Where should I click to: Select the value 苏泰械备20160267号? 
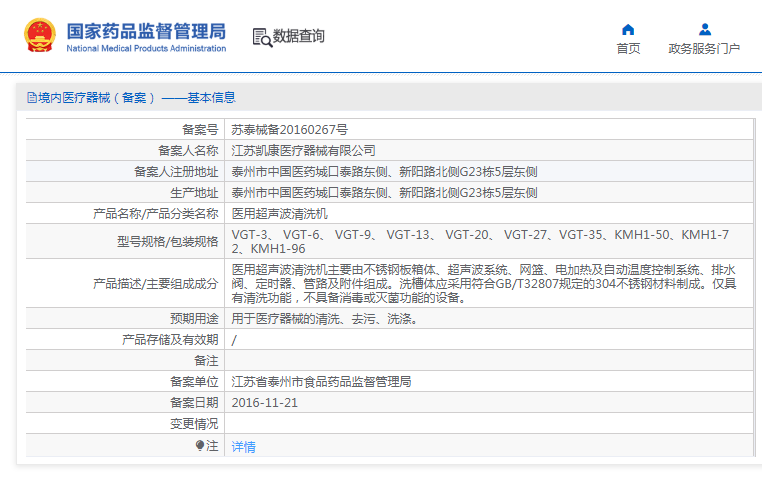290,130
